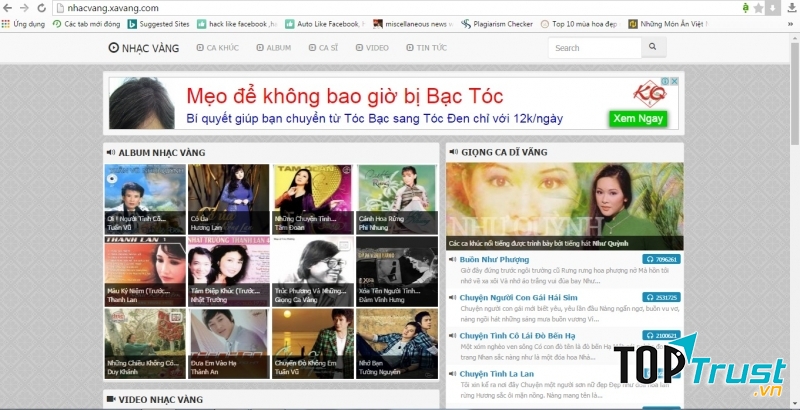Open the Đưa Em Vào Hạ Thành An album

click(229, 344)
